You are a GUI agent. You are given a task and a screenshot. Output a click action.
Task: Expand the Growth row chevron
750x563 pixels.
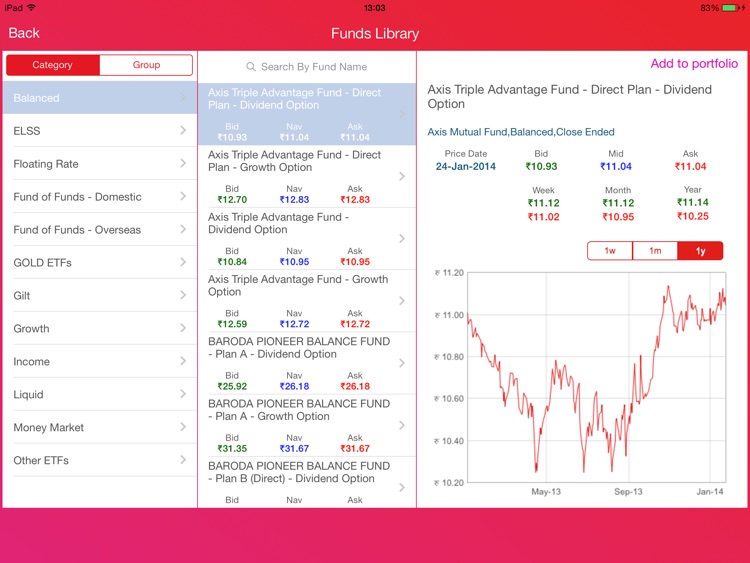click(183, 328)
